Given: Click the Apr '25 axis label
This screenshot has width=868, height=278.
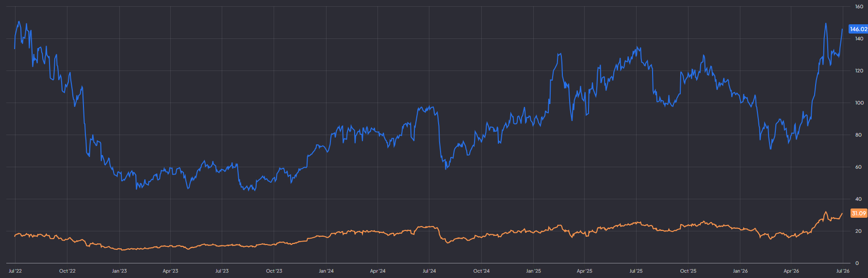Looking at the screenshot, I should [x=585, y=271].
